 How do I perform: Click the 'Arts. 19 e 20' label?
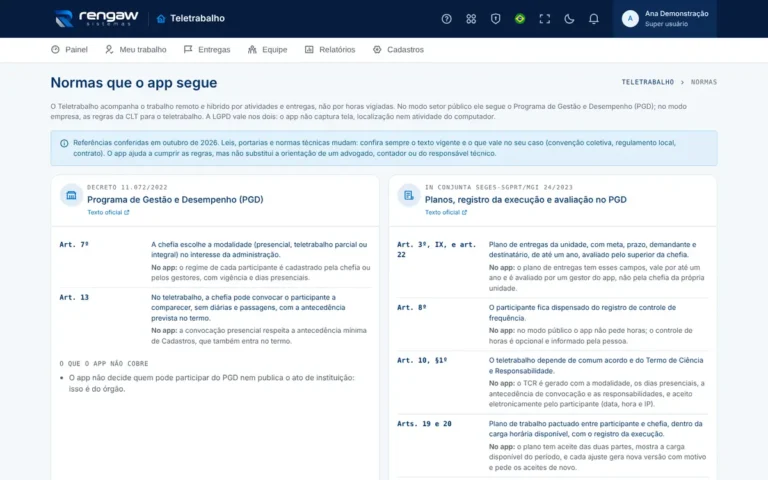(x=424, y=424)
